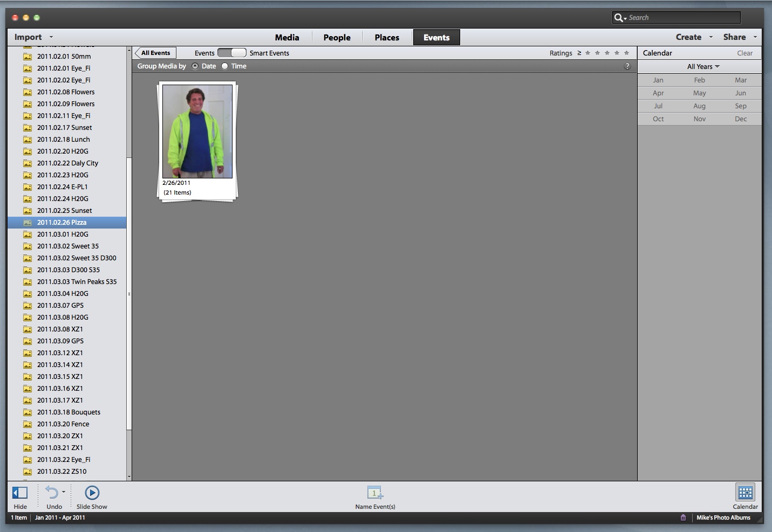The height and width of the screenshot is (532, 772).
Task: Click the folder icon for 2011.02.17 Sunset
Action: coord(28,128)
